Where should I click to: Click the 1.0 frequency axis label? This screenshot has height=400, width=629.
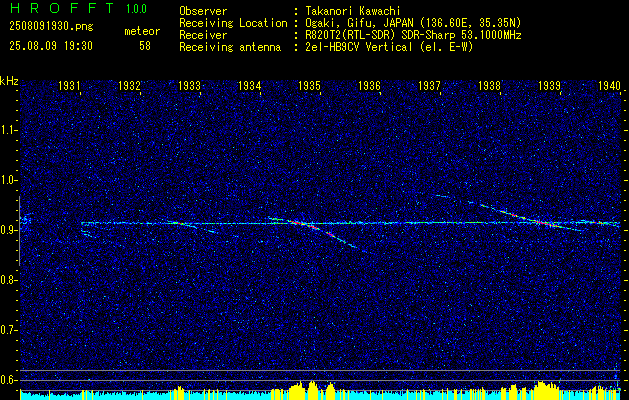pos(9,180)
